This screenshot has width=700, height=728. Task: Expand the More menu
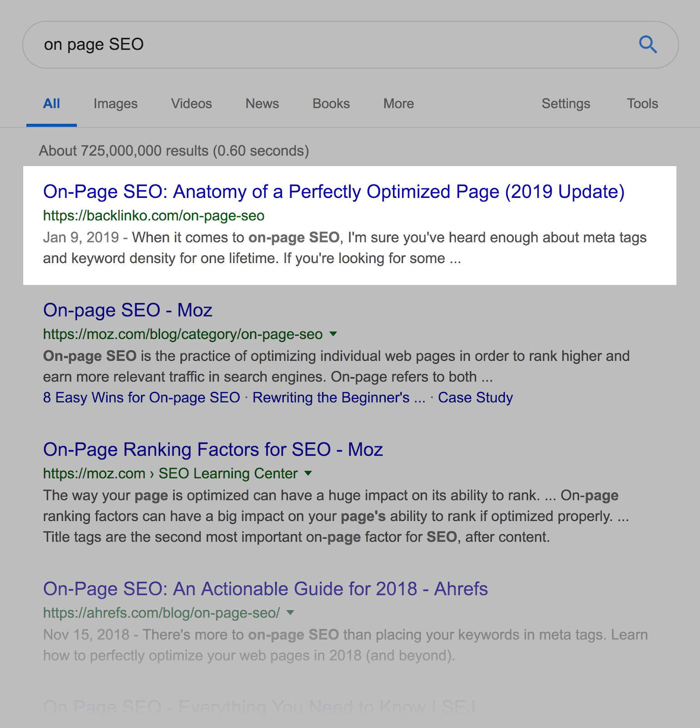(399, 104)
